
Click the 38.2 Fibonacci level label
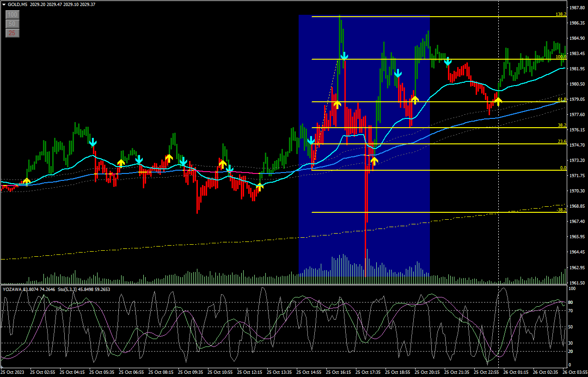coord(562,125)
